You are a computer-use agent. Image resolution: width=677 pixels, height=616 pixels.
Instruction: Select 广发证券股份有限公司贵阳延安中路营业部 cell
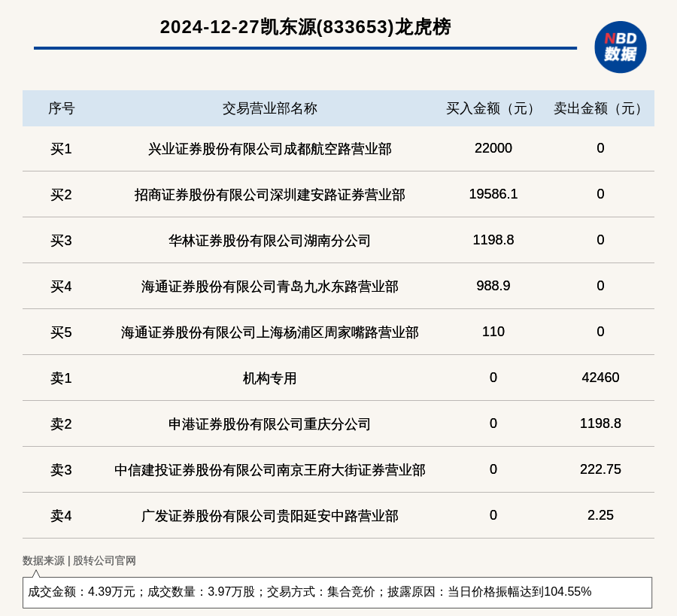click(270, 516)
